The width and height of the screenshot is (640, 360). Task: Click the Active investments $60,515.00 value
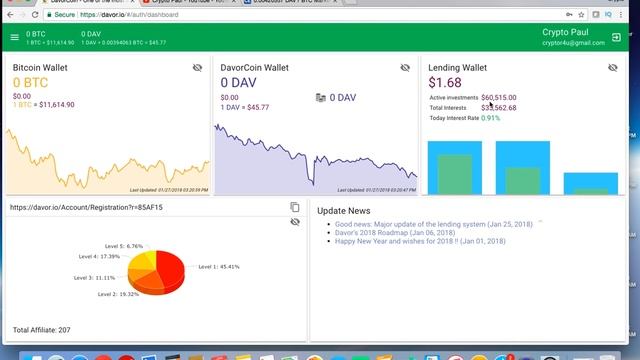coord(499,98)
